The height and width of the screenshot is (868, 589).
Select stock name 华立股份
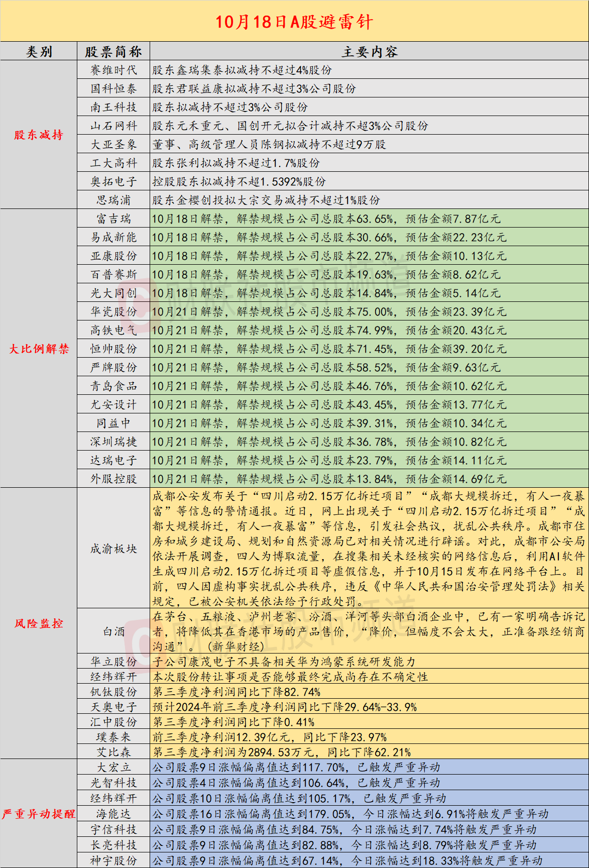[113, 662]
